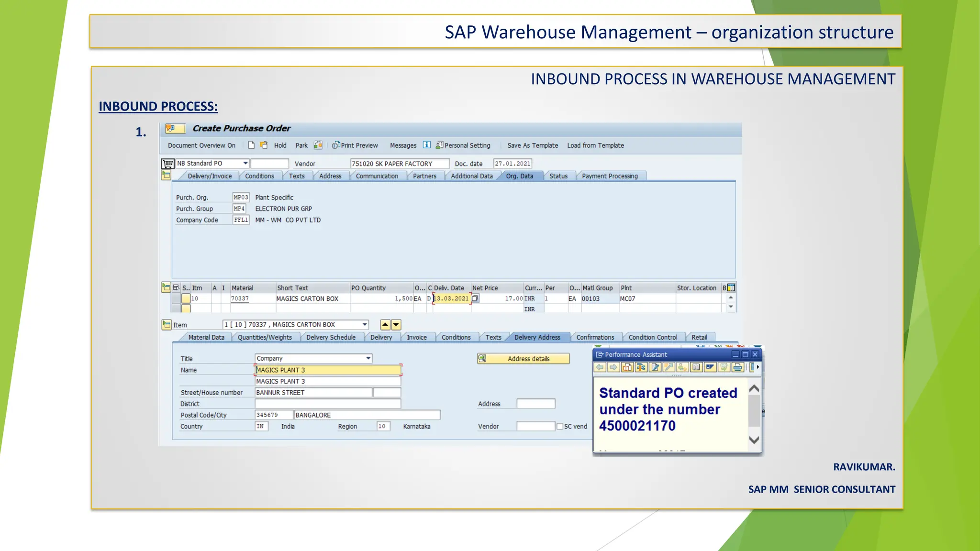980x551 pixels.
Task: Click Edit Documentation pencil icon in Performance Assistant
Action: click(655, 367)
